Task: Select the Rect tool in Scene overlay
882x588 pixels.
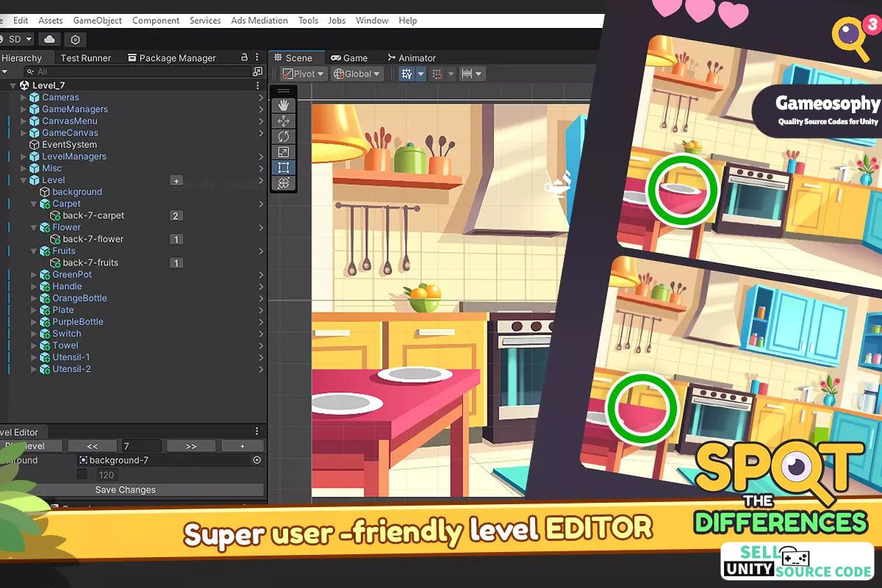Action: [284, 168]
